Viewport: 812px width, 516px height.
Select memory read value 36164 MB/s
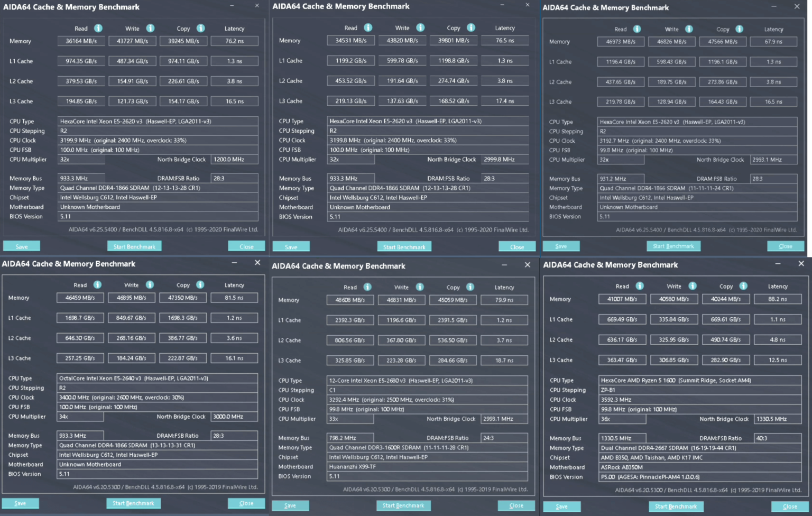[81, 41]
